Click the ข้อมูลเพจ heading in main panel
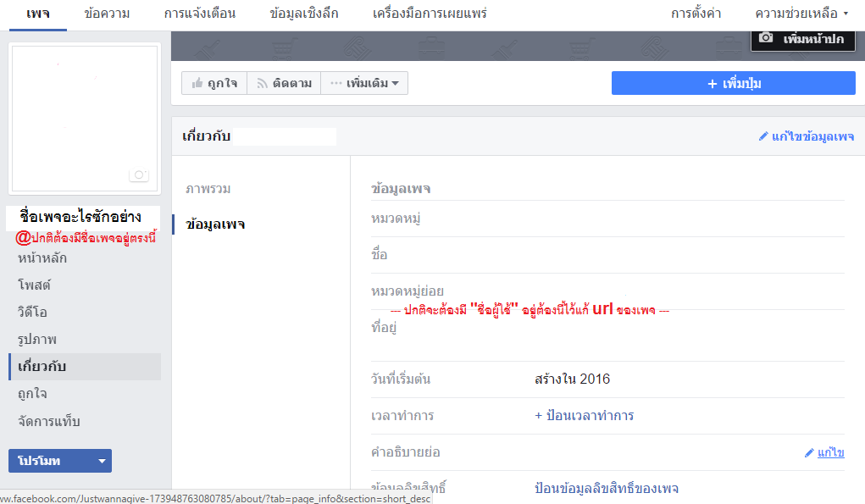 (401, 189)
